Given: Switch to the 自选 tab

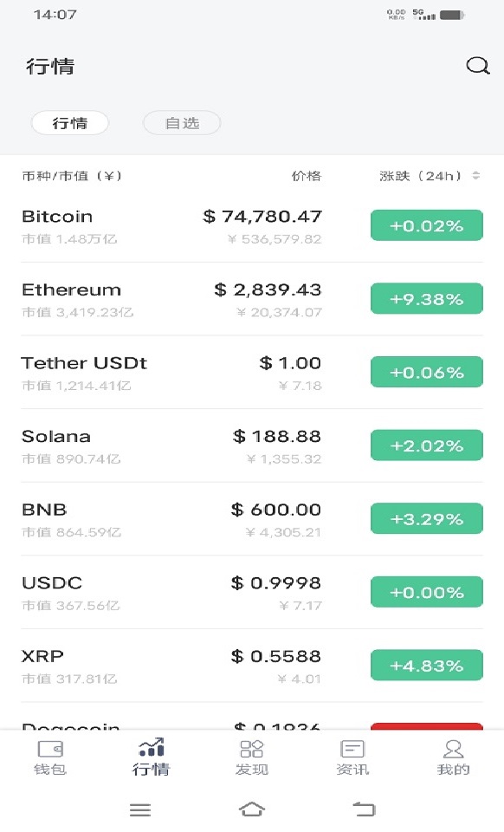Looking at the screenshot, I should pos(182,123).
